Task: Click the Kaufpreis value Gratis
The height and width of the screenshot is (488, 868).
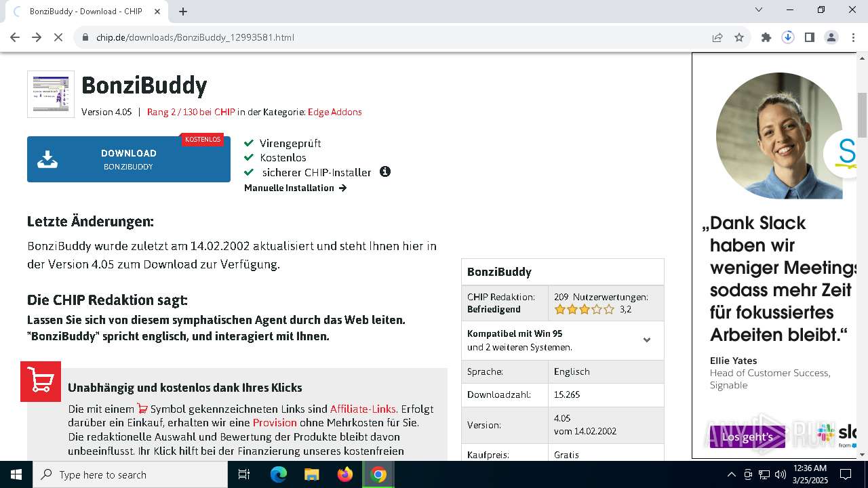Action: coord(566,455)
